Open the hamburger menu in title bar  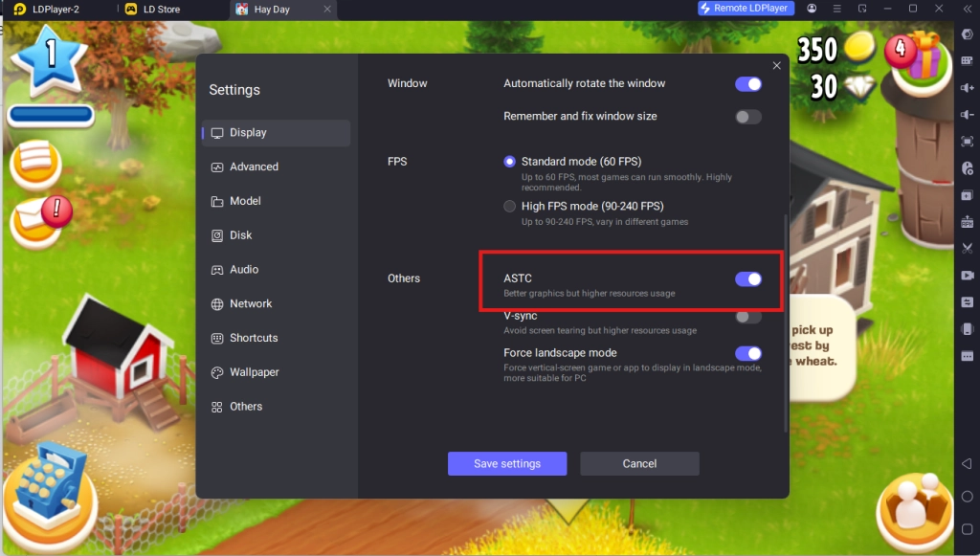coord(836,9)
